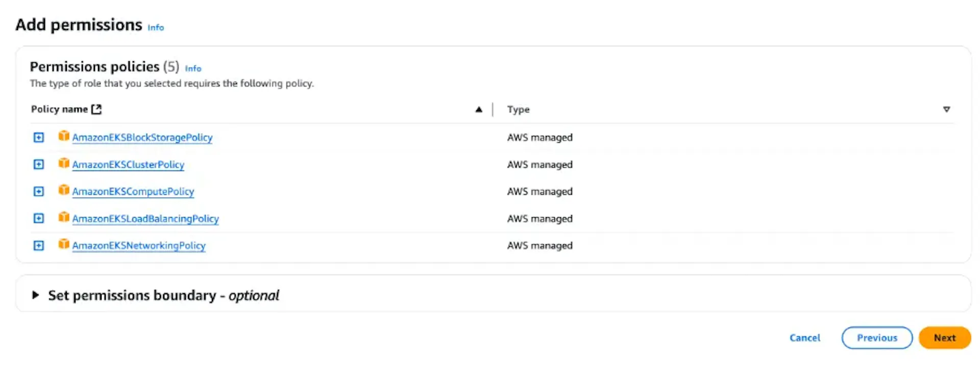Viewport: 980px width, 375px height.
Task: Open Info link next to Permissions policies
Action: (x=193, y=68)
